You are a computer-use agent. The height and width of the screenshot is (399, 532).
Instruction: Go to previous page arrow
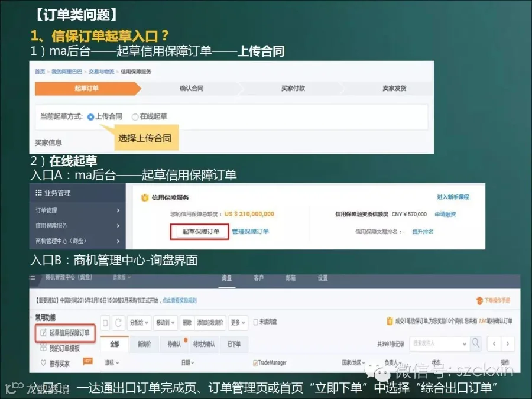click(x=494, y=343)
